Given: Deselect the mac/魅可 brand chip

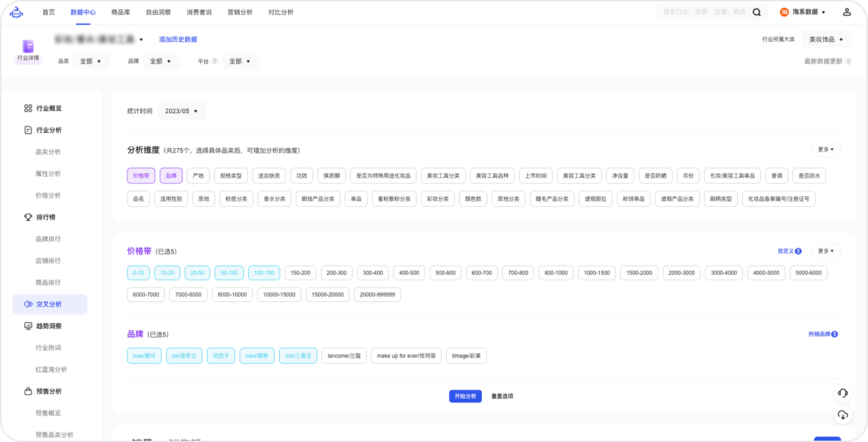Looking at the screenshot, I should coord(144,356).
